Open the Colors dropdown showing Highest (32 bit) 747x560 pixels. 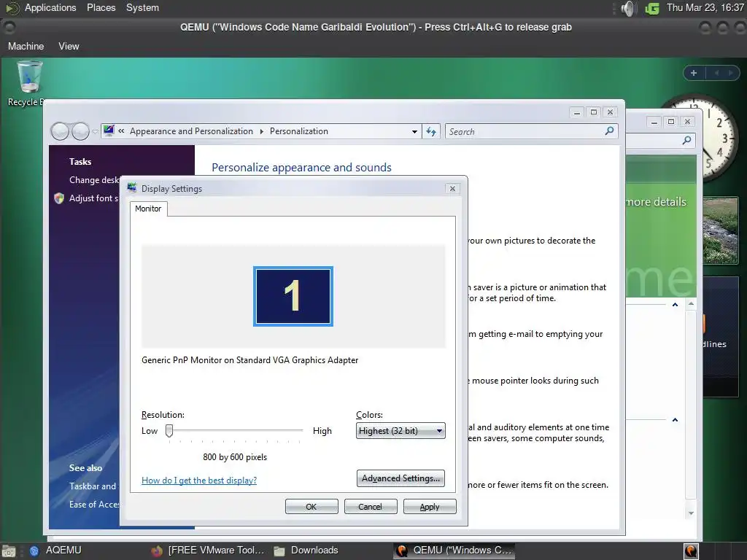pos(400,430)
